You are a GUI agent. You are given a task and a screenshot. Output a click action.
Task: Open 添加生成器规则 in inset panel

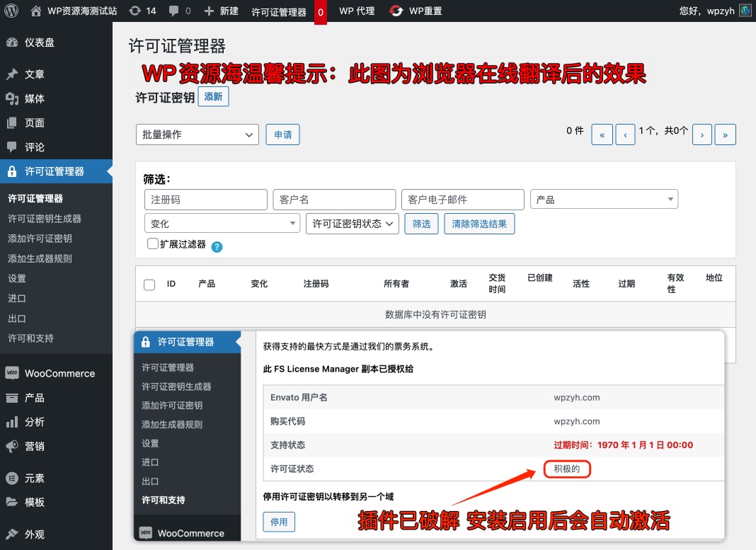[x=172, y=424]
